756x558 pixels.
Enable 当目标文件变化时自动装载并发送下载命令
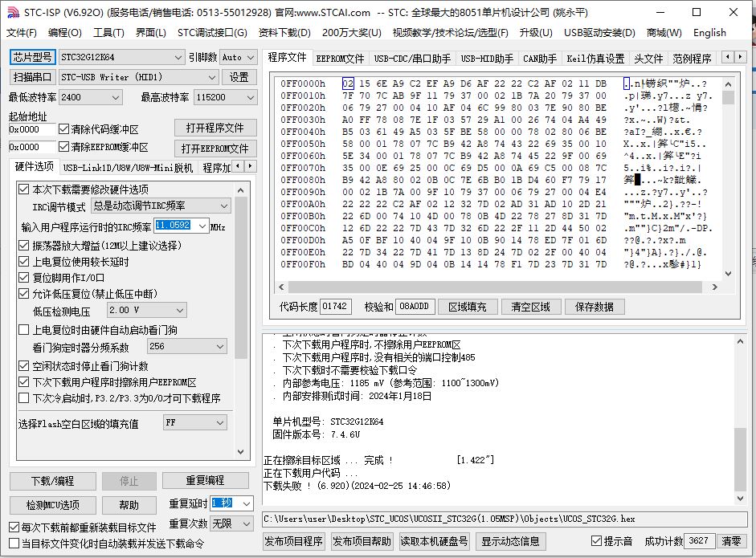pos(14,544)
